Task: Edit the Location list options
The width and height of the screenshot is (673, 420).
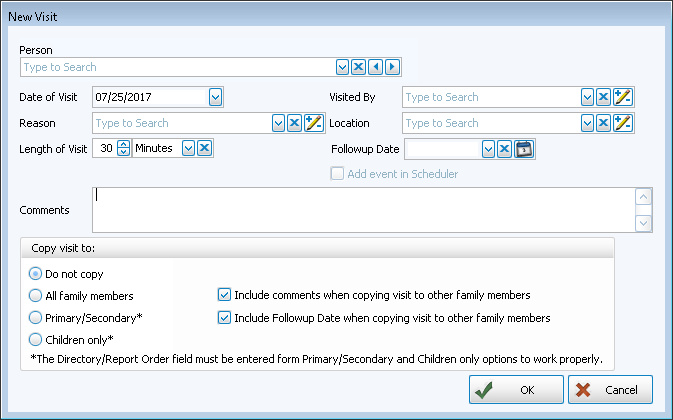Action: pos(623,123)
